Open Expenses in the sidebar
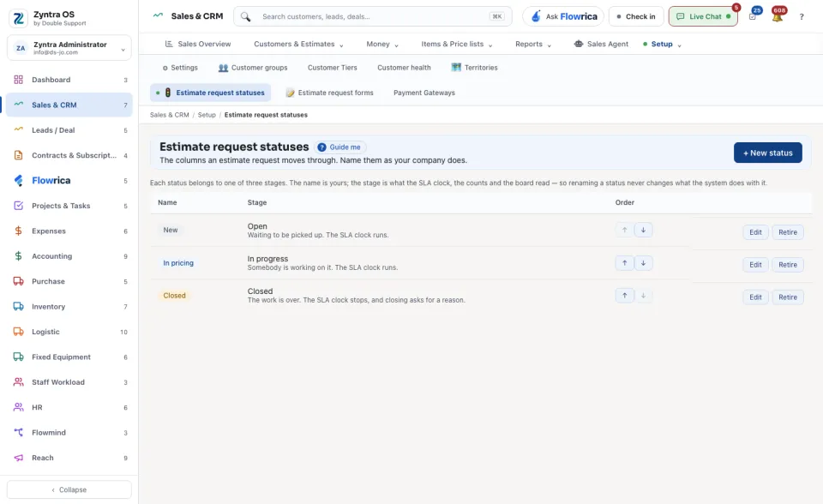This screenshot has height=504, width=823. coord(69,231)
